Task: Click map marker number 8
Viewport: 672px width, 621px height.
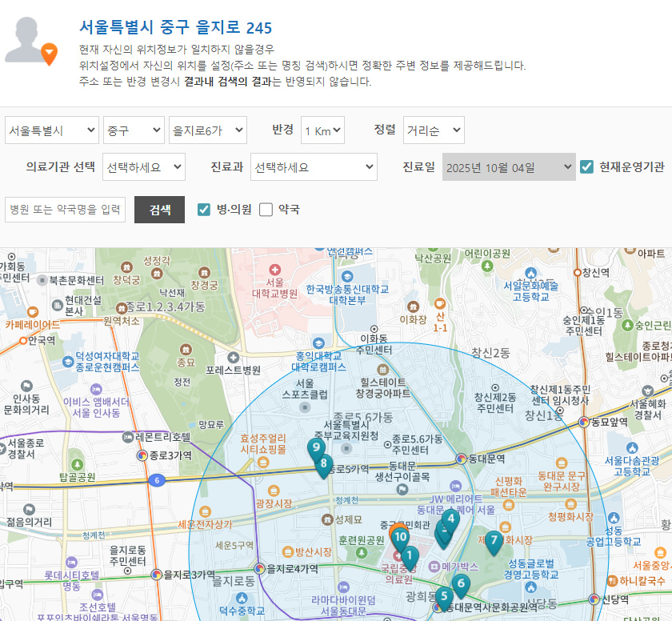Action: click(323, 466)
